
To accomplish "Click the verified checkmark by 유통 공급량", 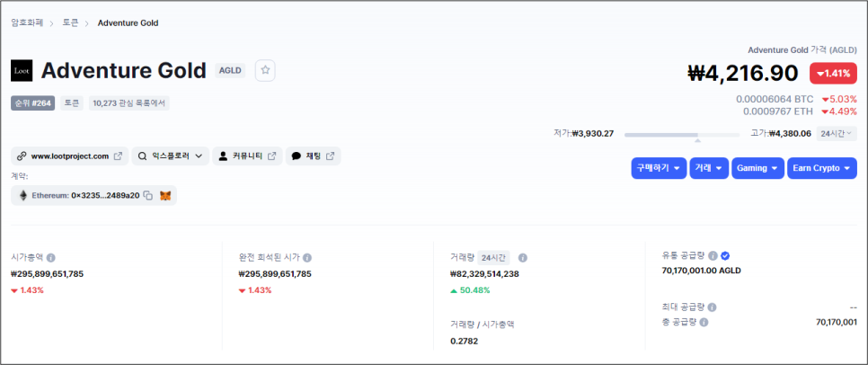I will pos(725,255).
